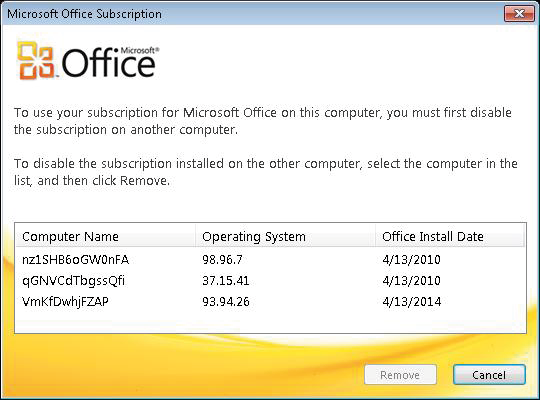The image size is (540, 400).
Task: Sort by Operating System column header
Action: [285, 237]
